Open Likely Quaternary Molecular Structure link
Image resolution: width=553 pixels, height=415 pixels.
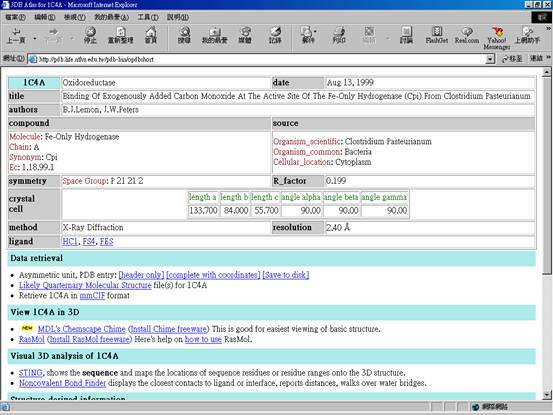85,285
